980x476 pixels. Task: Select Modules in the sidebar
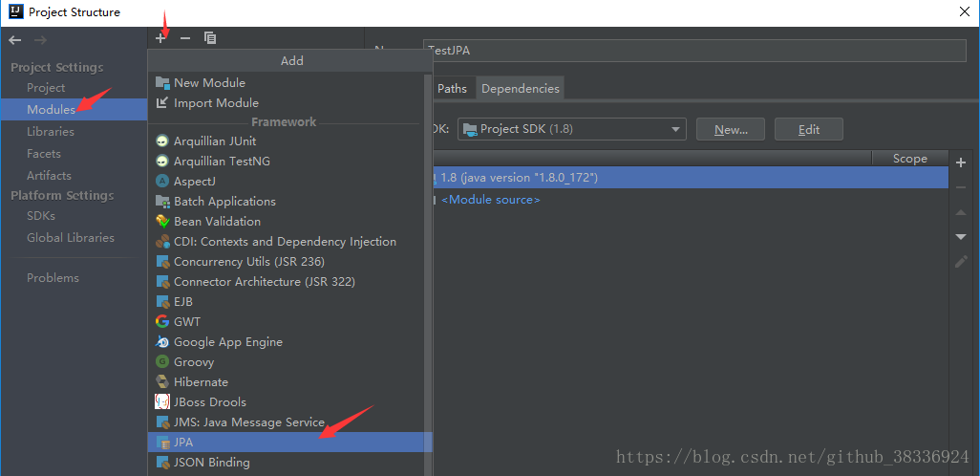click(x=74, y=110)
